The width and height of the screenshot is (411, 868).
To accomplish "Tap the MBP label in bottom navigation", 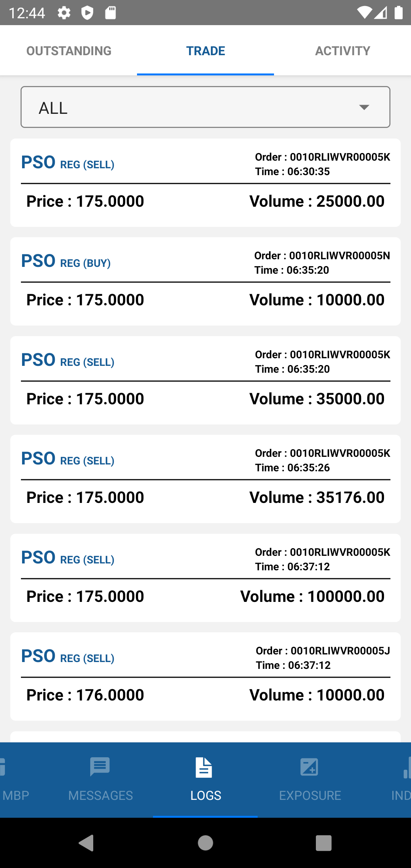I will [15, 795].
